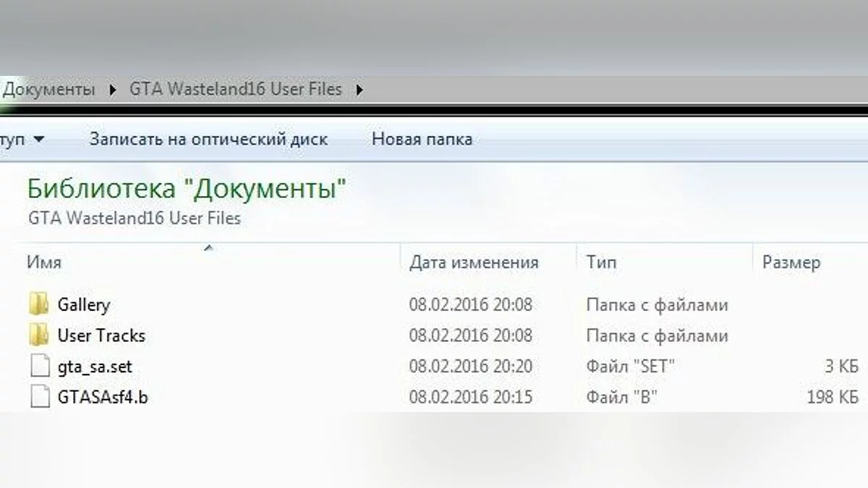The image size is (868, 488).
Task: Click the Тип column header
Action: (601, 262)
